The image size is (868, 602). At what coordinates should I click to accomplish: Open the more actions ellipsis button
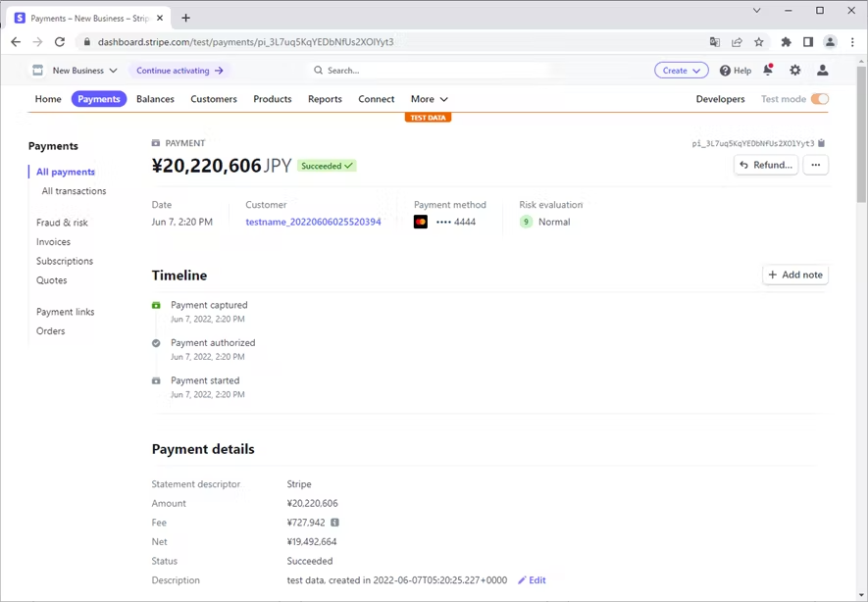click(816, 165)
